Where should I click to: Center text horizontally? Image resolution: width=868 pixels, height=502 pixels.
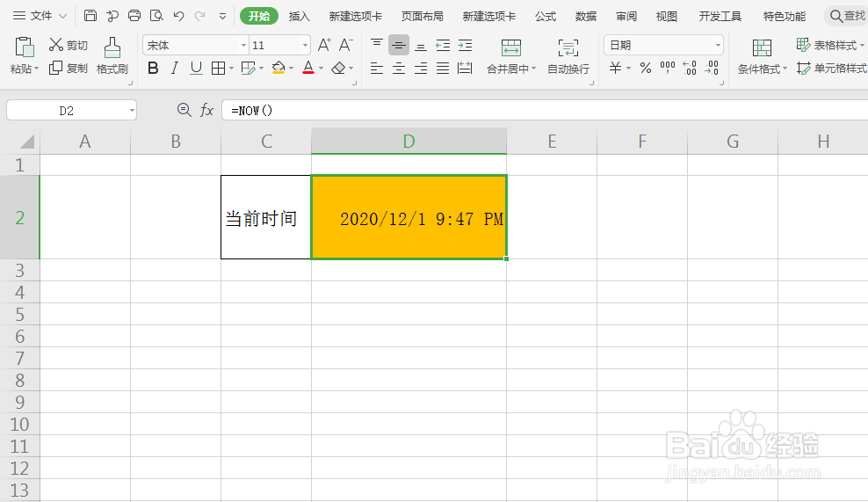click(399, 69)
